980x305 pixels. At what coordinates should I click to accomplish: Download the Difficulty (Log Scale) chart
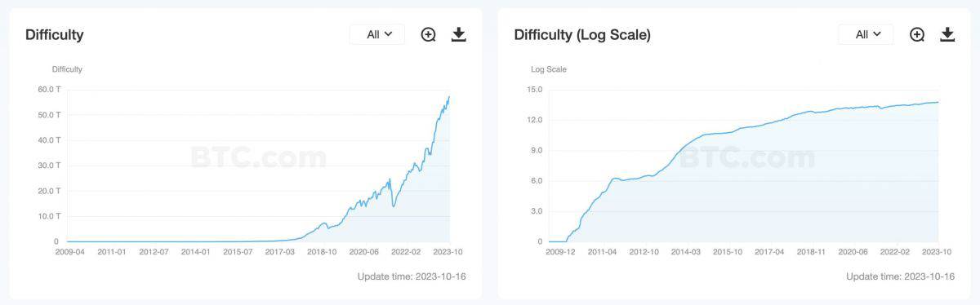[x=947, y=34]
